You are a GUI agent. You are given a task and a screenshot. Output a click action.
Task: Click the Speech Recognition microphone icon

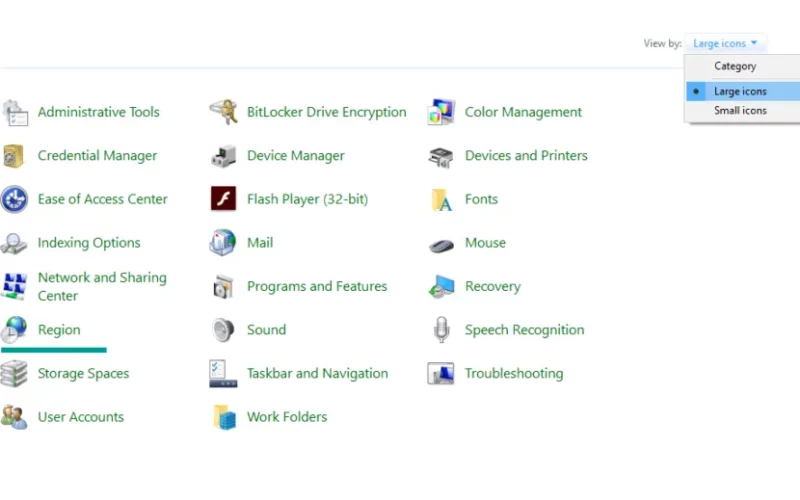(x=441, y=330)
